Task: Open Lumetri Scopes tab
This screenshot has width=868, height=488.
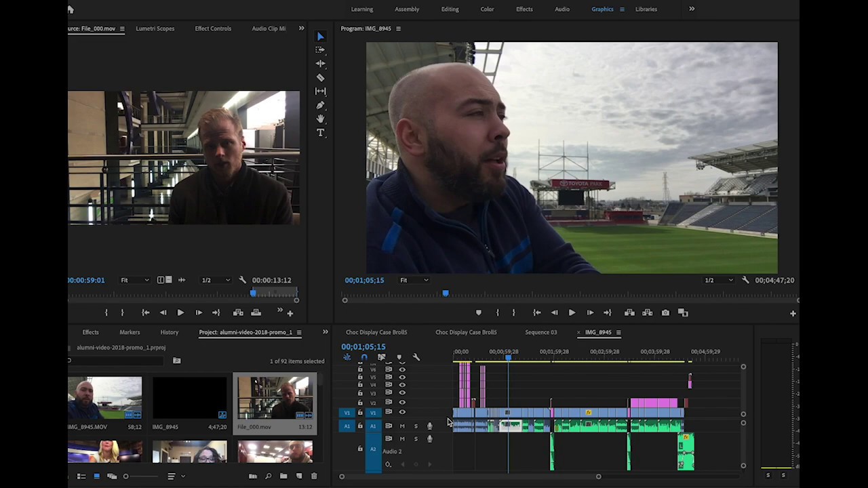Action: click(x=155, y=28)
